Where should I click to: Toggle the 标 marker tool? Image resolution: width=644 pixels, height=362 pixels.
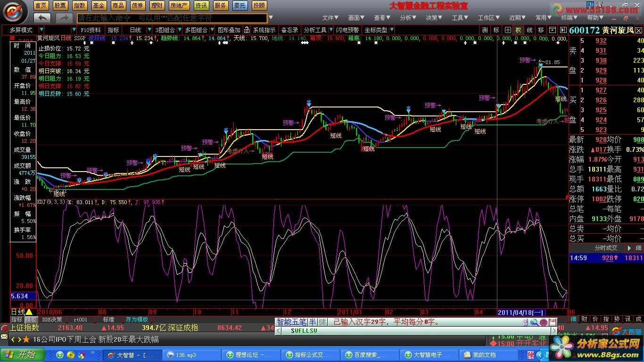tap(496, 30)
